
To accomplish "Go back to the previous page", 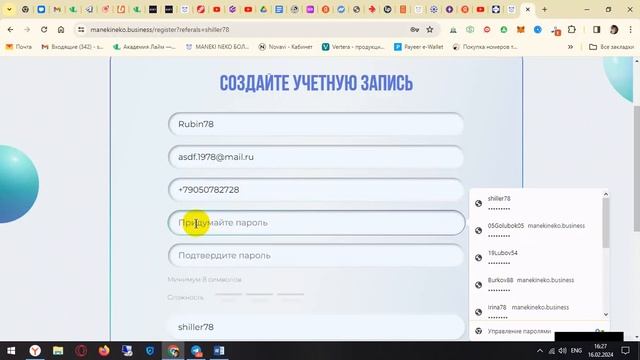I will point(11,29).
